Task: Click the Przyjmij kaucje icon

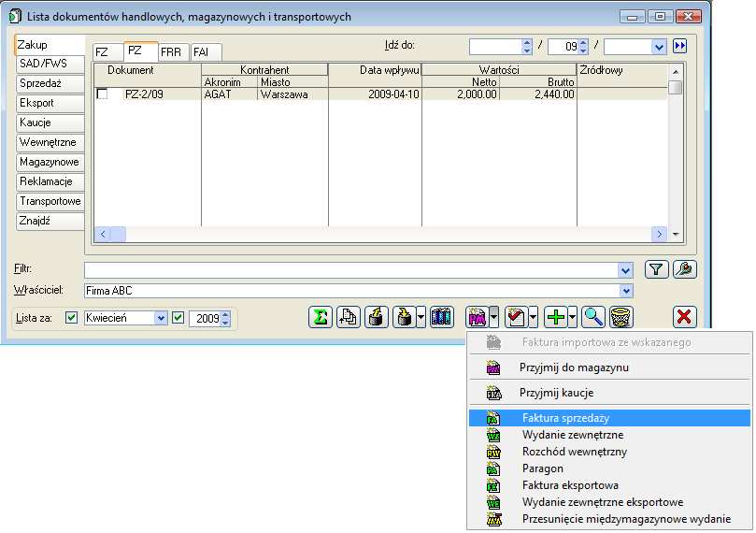Action: 493,393
